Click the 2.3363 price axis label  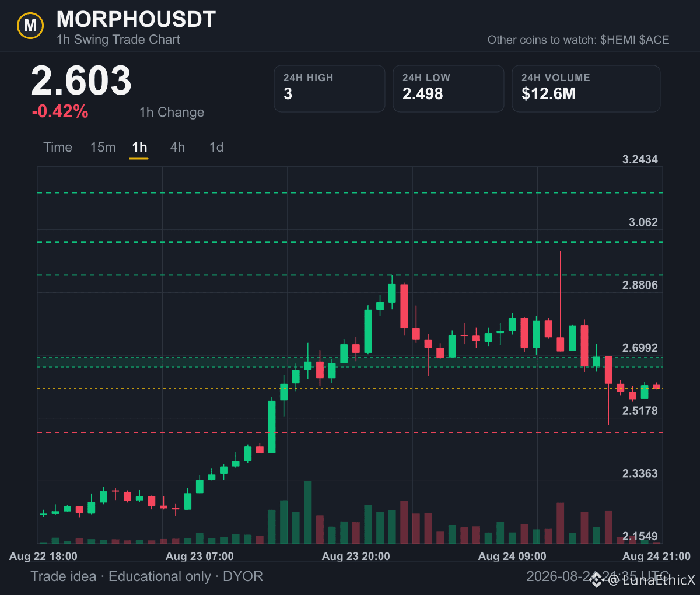coord(640,473)
